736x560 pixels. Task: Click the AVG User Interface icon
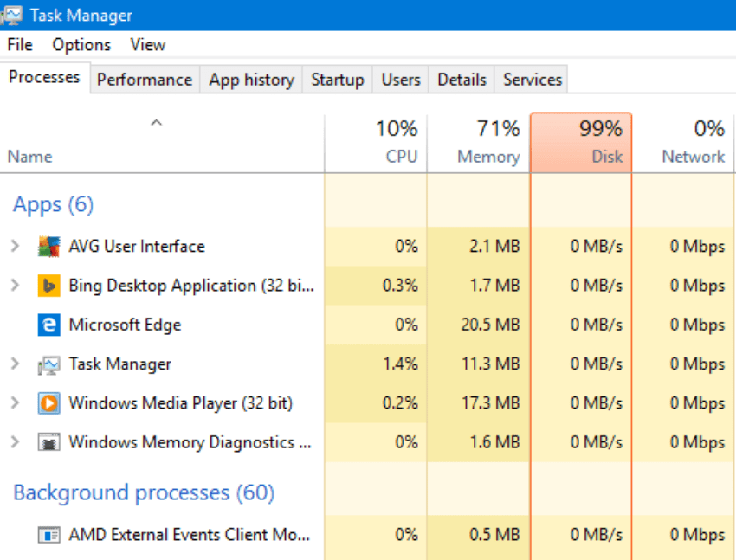tap(48, 247)
